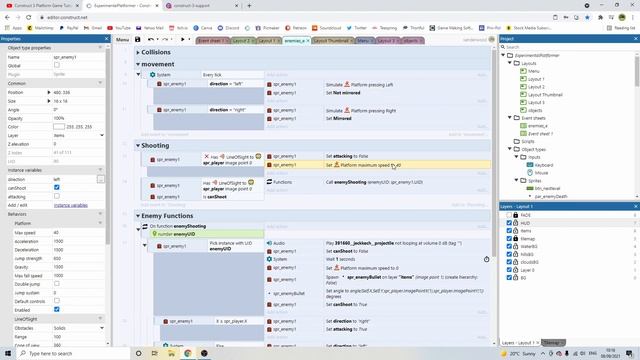
Task: Click the Windows taskbar search box
Action: click(73, 353)
